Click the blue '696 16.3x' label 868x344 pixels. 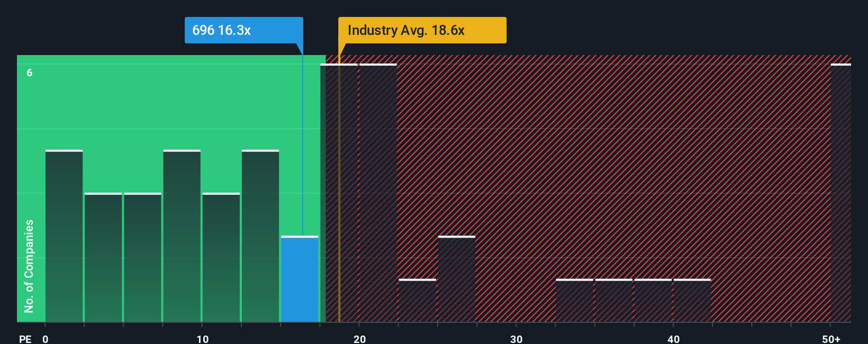coord(244,30)
